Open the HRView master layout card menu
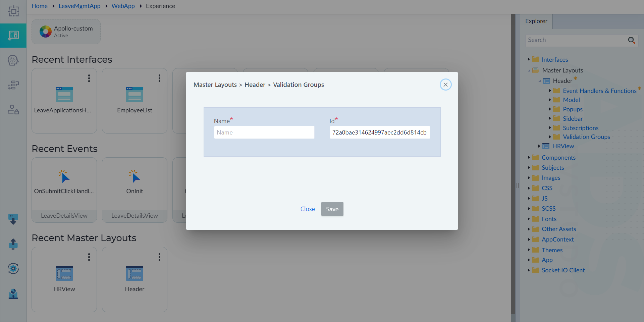The width and height of the screenshot is (644, 322). click(89, 257)
